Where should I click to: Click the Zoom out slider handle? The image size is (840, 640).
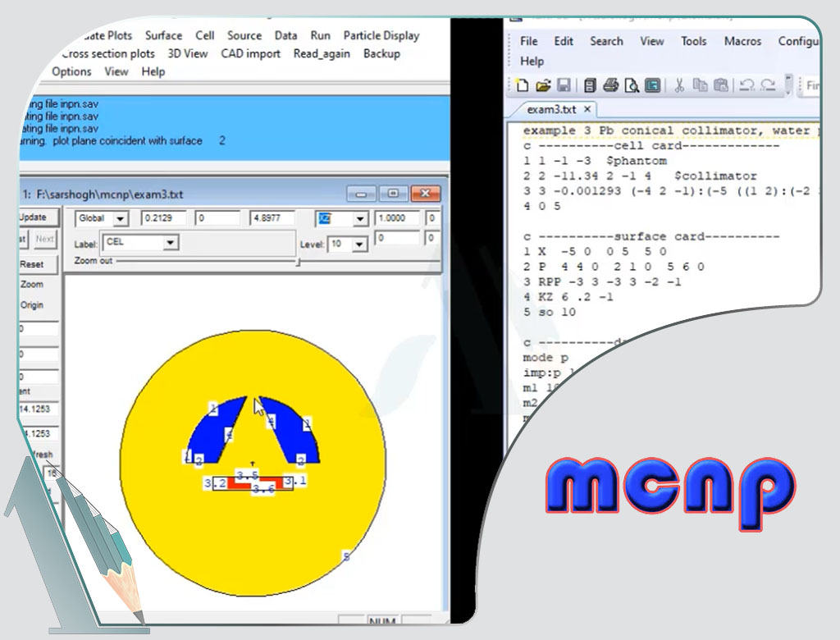[x=298, y=262]
